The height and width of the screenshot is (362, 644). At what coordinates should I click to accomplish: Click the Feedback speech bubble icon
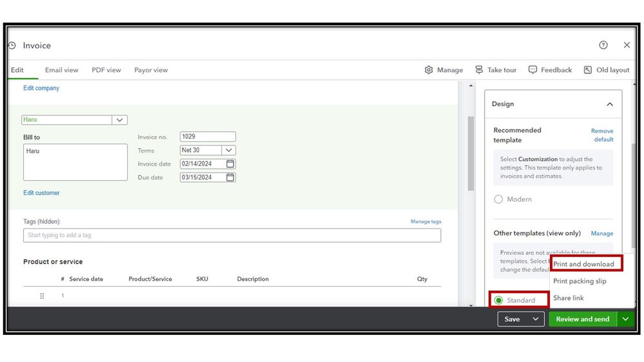[x=532, y=70]
